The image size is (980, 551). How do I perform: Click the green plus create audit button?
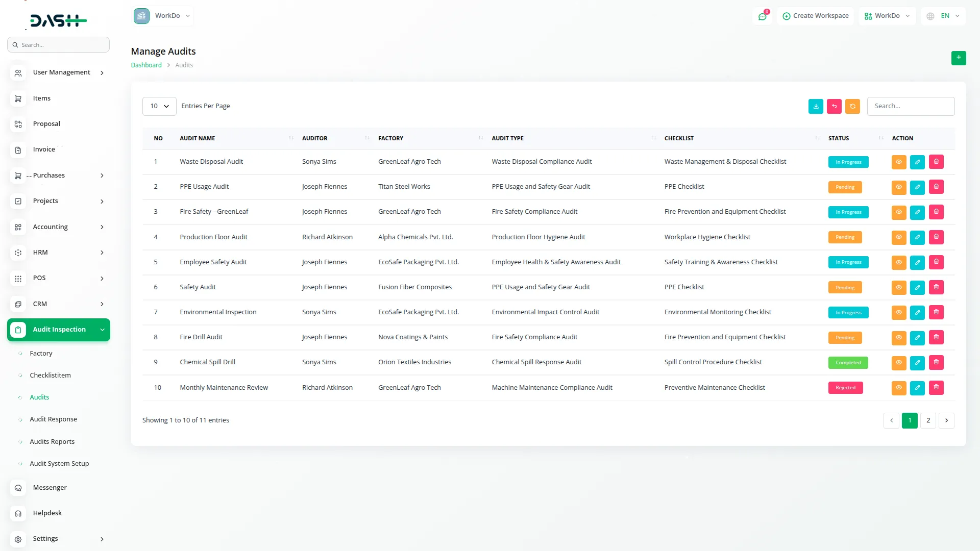(x=959, y=58)
